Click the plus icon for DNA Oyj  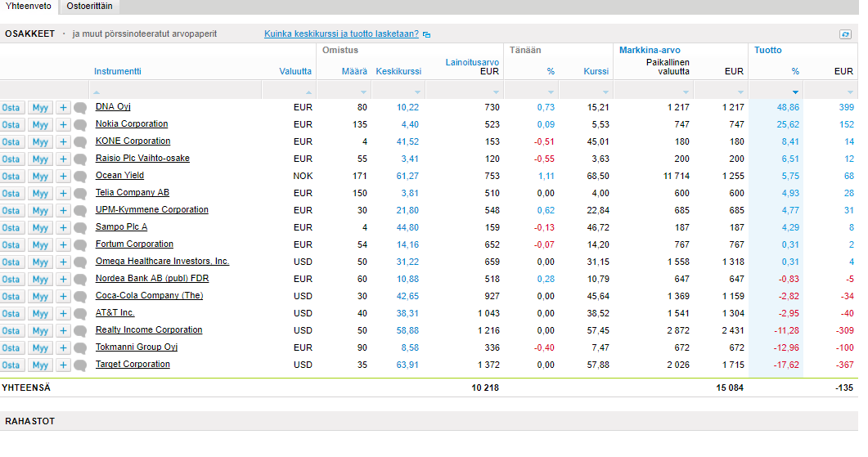point(63,108)
